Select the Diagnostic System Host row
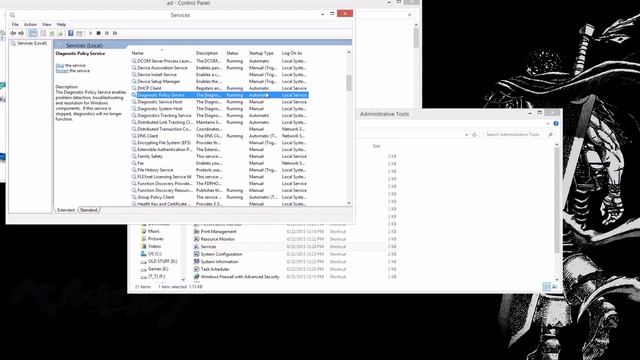The image size is (640, 360). pyautogui.click(x=220, y=109)
